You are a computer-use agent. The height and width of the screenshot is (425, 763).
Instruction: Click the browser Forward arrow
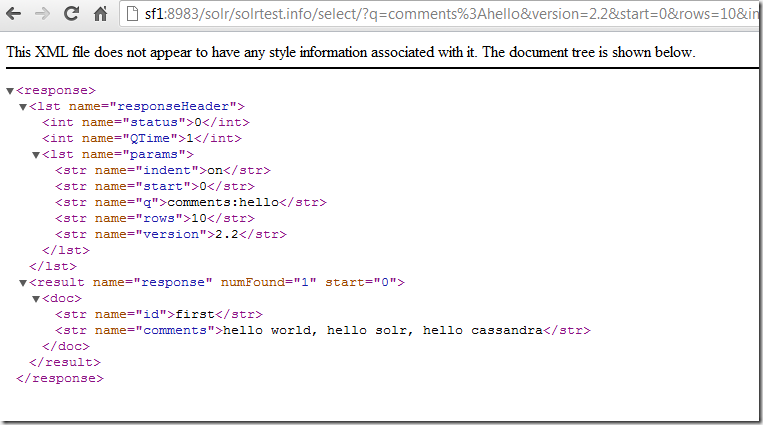coord(42,14)
